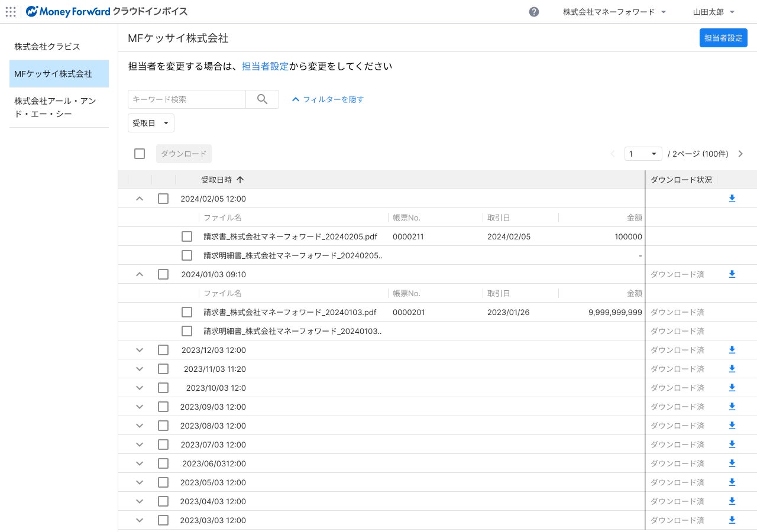
Task: Click the blue 担当者設定 button
Action: pyautogui.click(x=723, y=38)
